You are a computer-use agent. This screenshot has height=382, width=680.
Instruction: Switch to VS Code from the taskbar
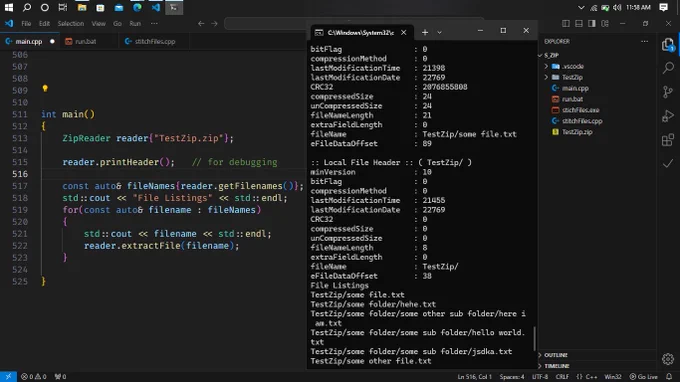pyautogui.click(x=156, y=7)
